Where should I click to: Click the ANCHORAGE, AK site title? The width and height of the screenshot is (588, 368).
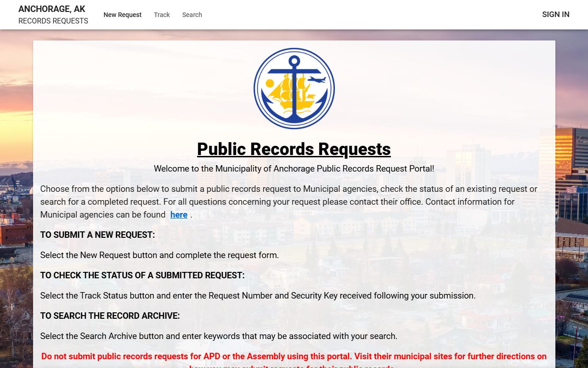(52, 9)
